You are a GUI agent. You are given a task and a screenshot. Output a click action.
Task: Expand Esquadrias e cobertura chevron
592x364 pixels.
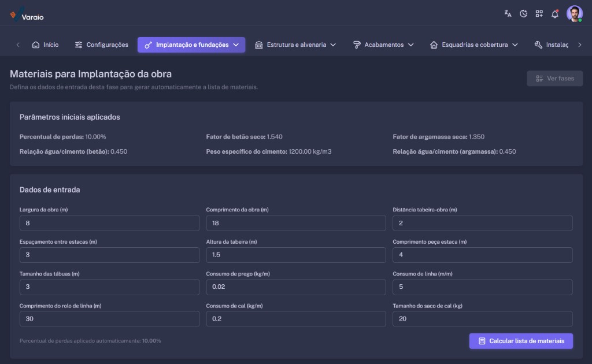point(515,45)
